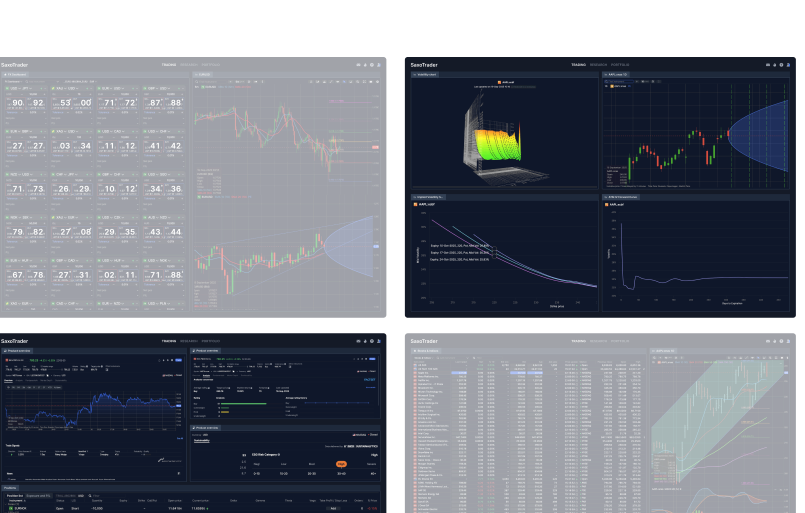Click notification bell icon in volatility chart screenshot
Screen dimensions: 805x513
pyautogui.click(x=775, y=65)
